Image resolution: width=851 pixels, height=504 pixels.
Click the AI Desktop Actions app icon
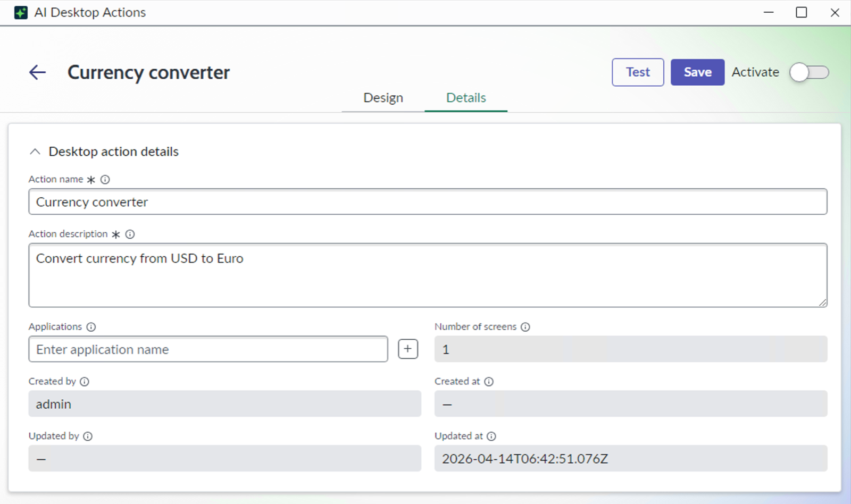coord(21,12)
